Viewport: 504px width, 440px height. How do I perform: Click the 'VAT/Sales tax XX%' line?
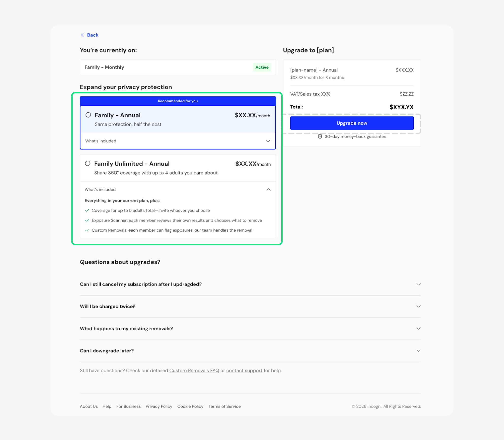pyautogui.click(x=310, y=94)
